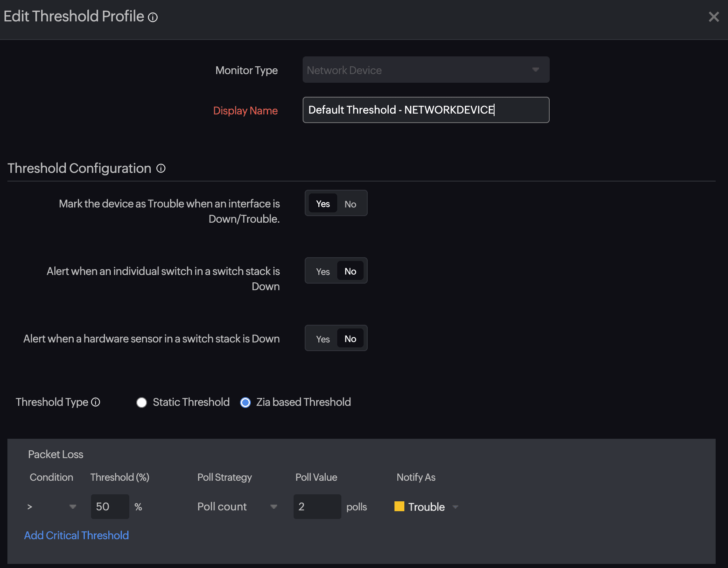Click the Add Critical Threshold link
The height and width of the screenshot is (568, 728).
coord(77,535)
